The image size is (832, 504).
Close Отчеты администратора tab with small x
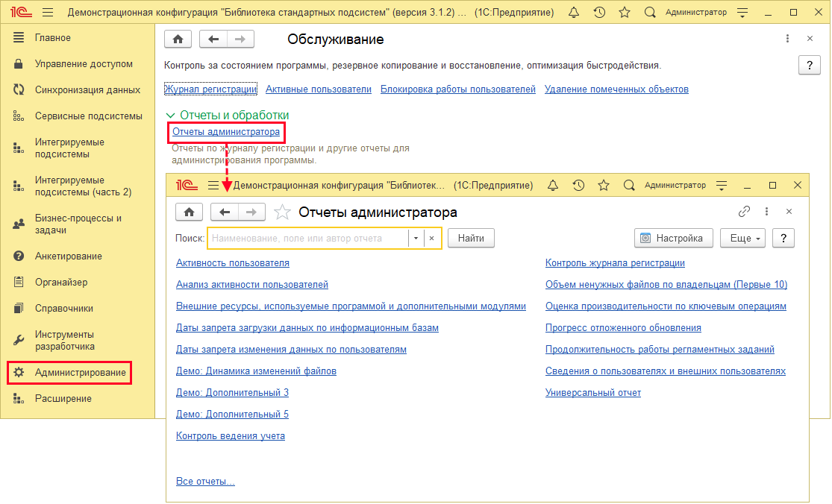pyautogui.click(x=789, y=212)
